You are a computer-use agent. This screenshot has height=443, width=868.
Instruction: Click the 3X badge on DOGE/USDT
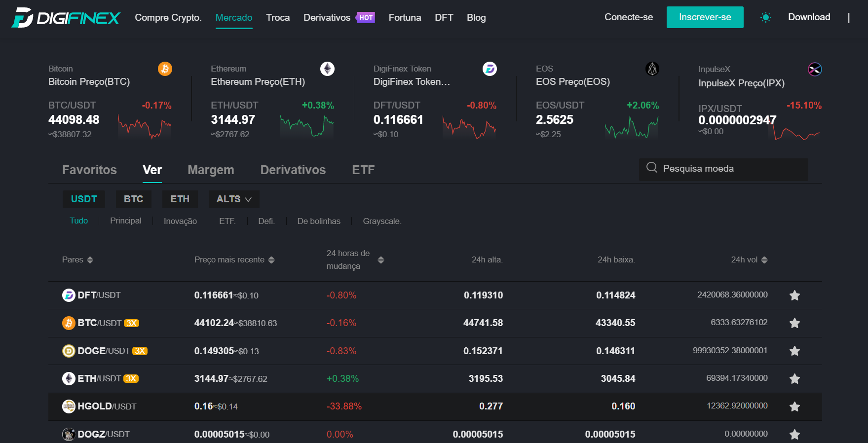pos(140,351)
